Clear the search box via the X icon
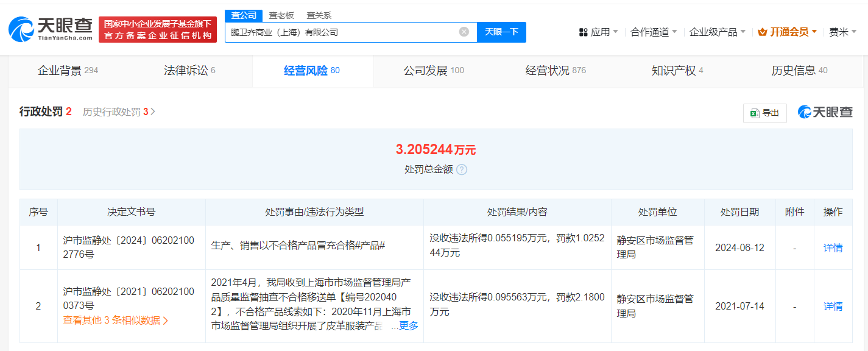The height and width of the screenshot is (351, 868). point(465,32)
